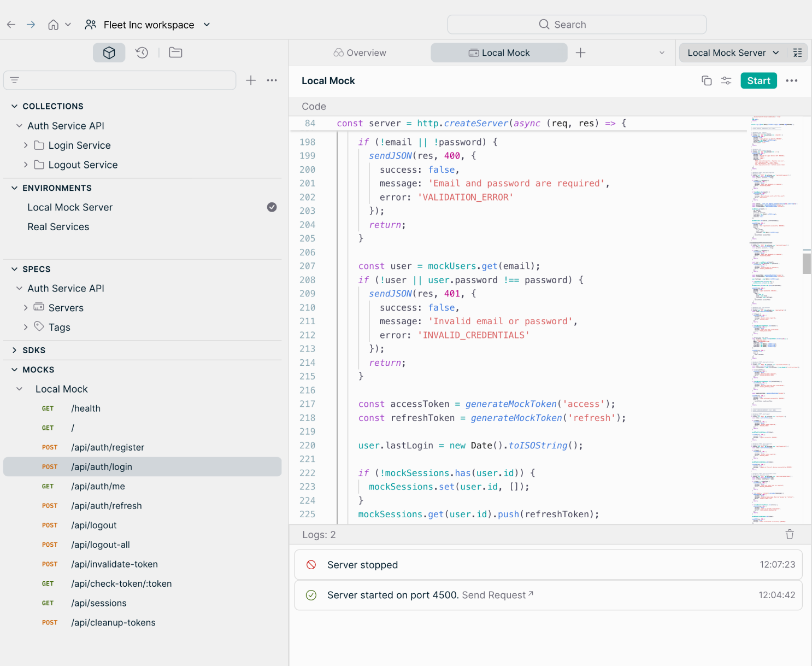The image size is (812, 666).
Task: Open the Local Mock Server environment dropdown
Action: point(732,52)
